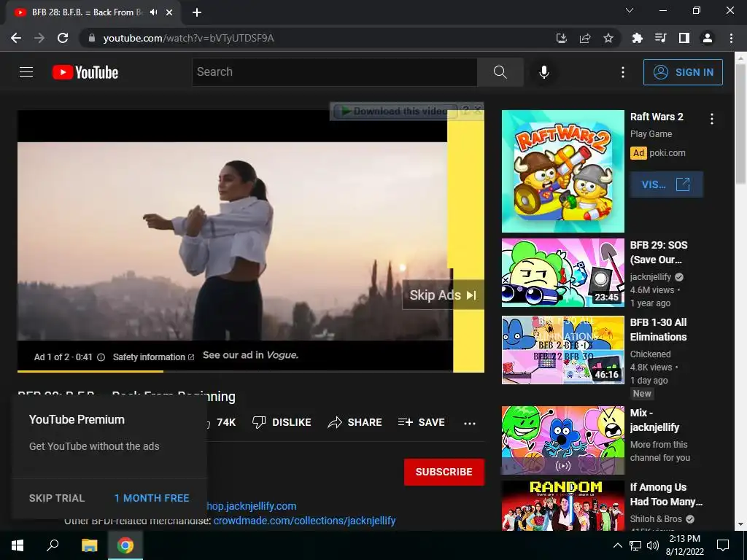Viewport: 747px width, 560px height.
Task: Open Chrome profile avatar icon
Action: [708, 38]
